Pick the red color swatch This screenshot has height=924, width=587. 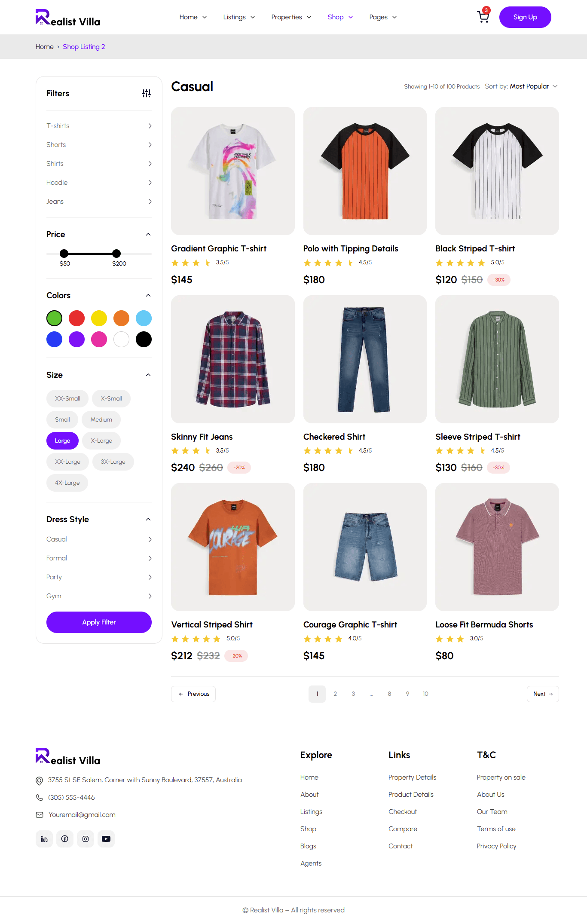(x=76, y=318)
